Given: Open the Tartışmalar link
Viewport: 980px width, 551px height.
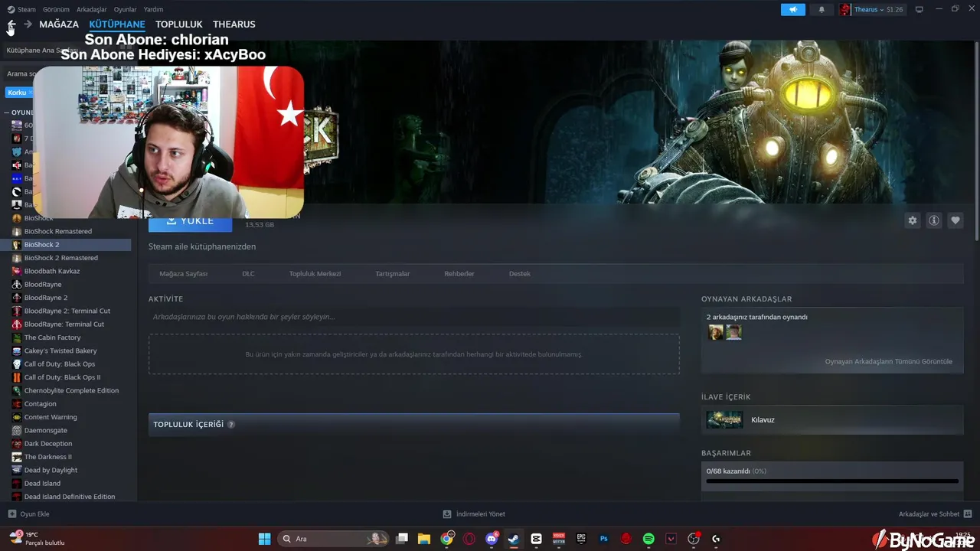Looking at the screenshot, I should (392, 274).
